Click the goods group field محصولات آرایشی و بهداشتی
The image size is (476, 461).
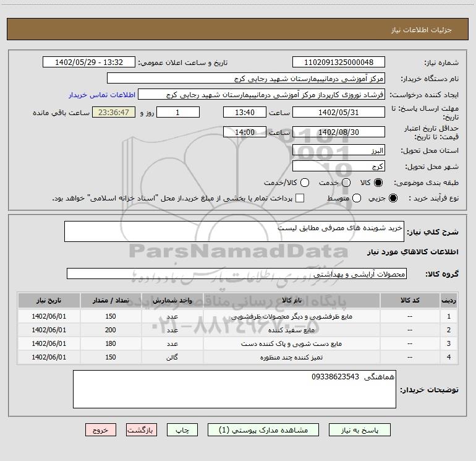[x=237, y=274]
